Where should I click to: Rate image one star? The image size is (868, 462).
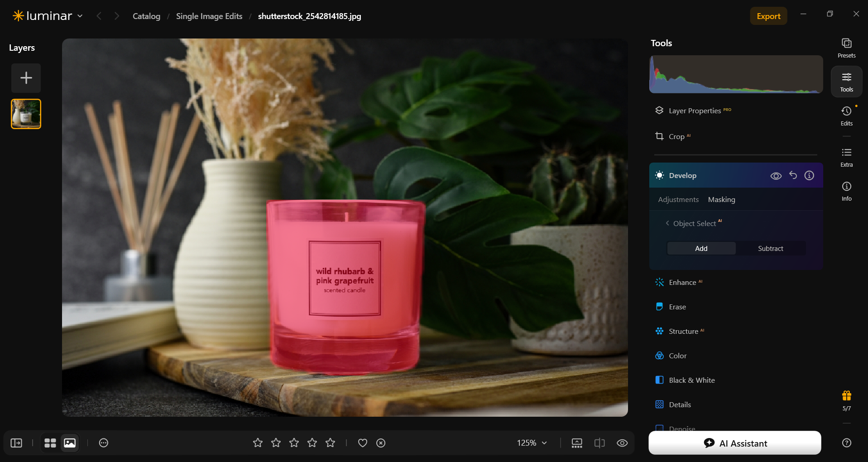[x=258, y=443]
